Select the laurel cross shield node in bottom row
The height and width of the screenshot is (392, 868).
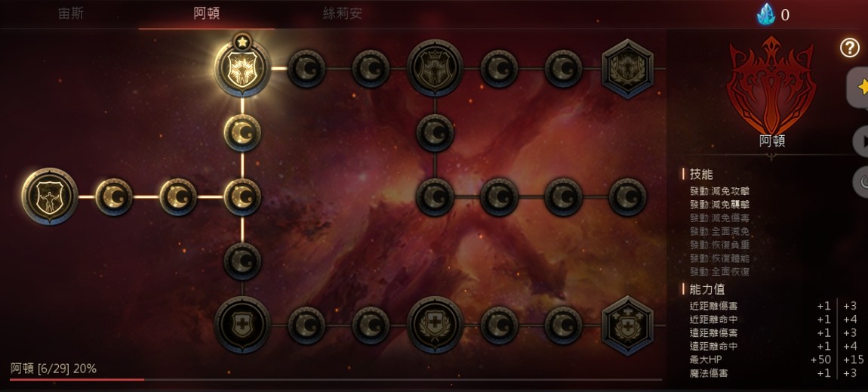435,325
